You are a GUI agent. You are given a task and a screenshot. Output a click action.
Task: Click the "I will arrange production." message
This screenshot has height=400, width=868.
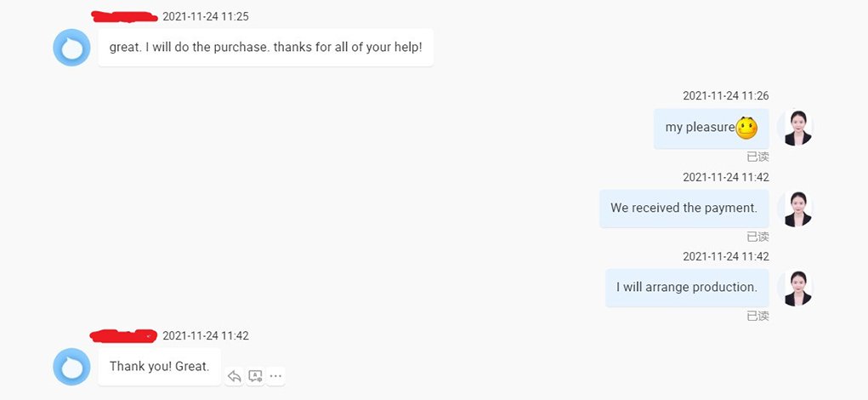pyautogui.click(x=686, y=288)
